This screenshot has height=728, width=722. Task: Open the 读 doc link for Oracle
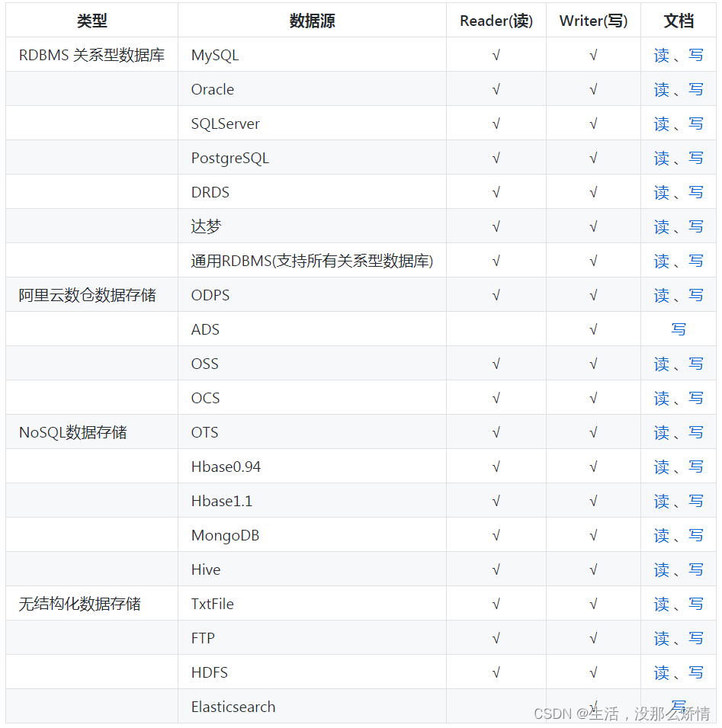(x=662, y=90)
